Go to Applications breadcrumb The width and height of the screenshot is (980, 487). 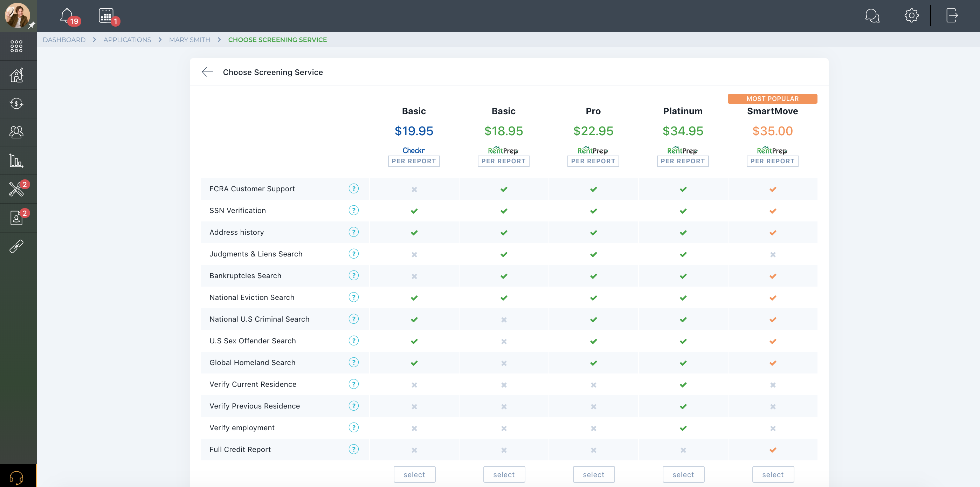coord(127,40)
